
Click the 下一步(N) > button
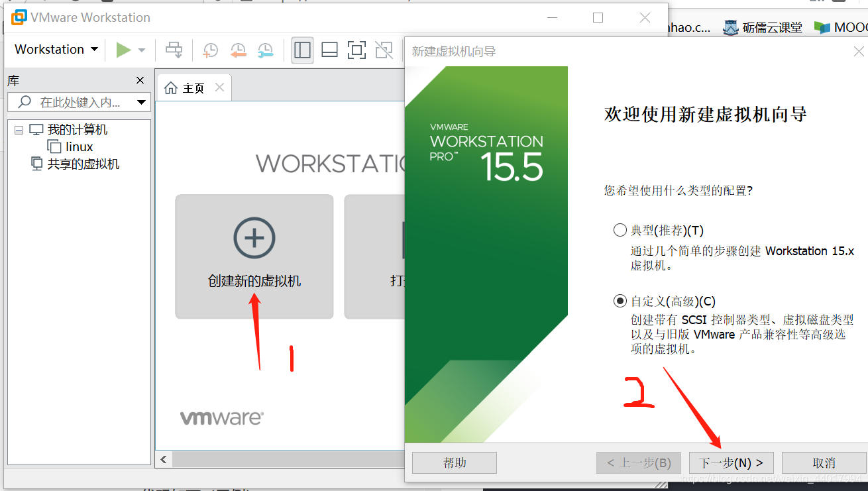tap(732, 463)
